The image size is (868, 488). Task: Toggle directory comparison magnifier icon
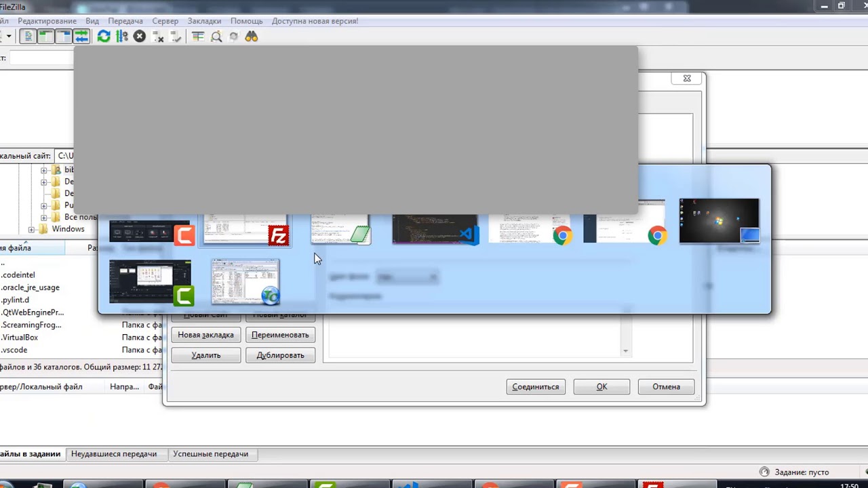(216, 37)
